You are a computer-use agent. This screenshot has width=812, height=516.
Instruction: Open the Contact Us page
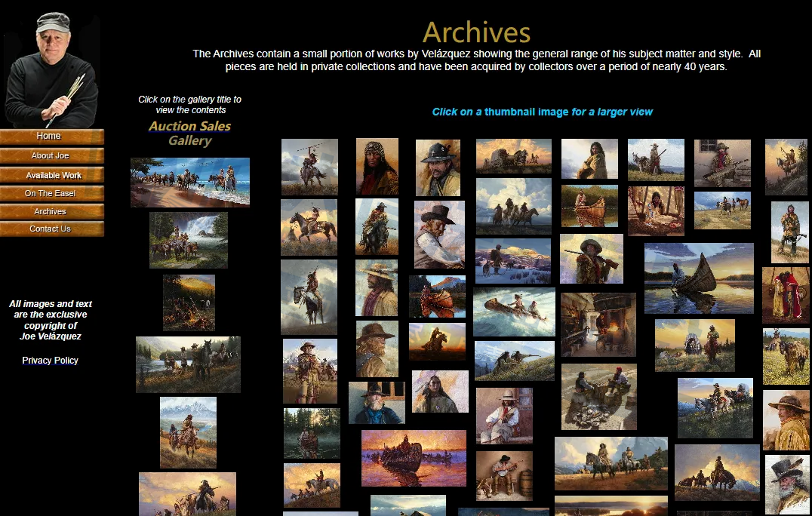[51, 229]
